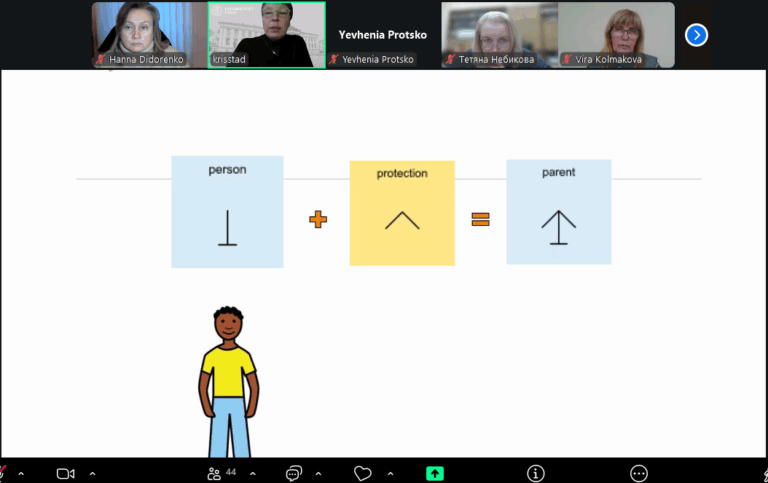Click the camera video icon

tap(66, 473)
